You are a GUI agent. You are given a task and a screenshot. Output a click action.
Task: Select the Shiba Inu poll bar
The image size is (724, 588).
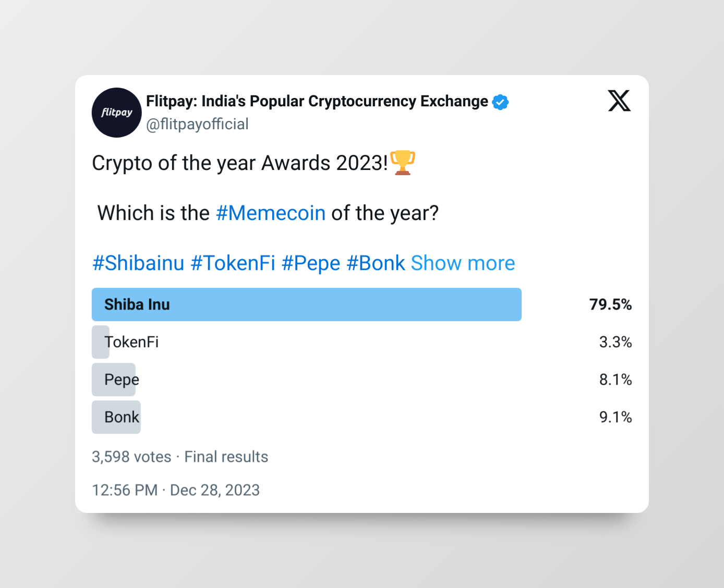[307, 304]
